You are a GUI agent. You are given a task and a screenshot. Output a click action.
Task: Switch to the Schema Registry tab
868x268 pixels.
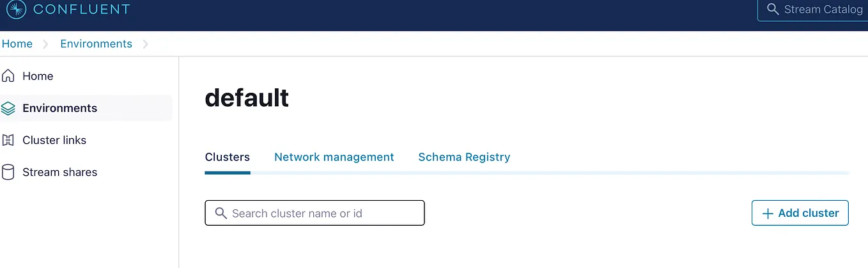click(464, 157)
